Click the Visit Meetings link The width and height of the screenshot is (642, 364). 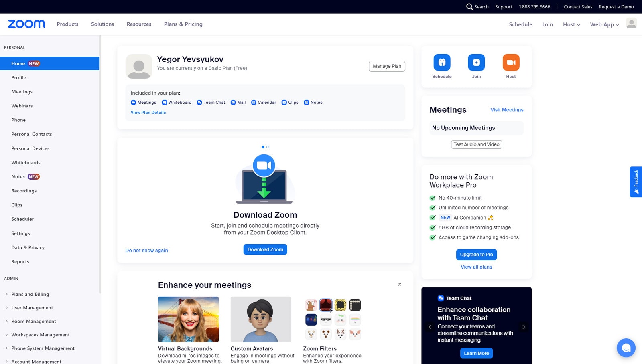point(507,110)
